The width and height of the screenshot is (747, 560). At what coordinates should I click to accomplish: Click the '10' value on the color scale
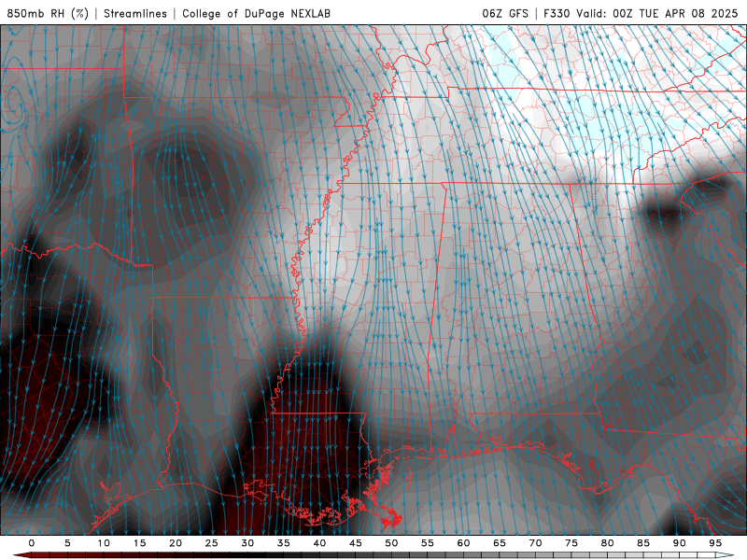coord(104,543)
